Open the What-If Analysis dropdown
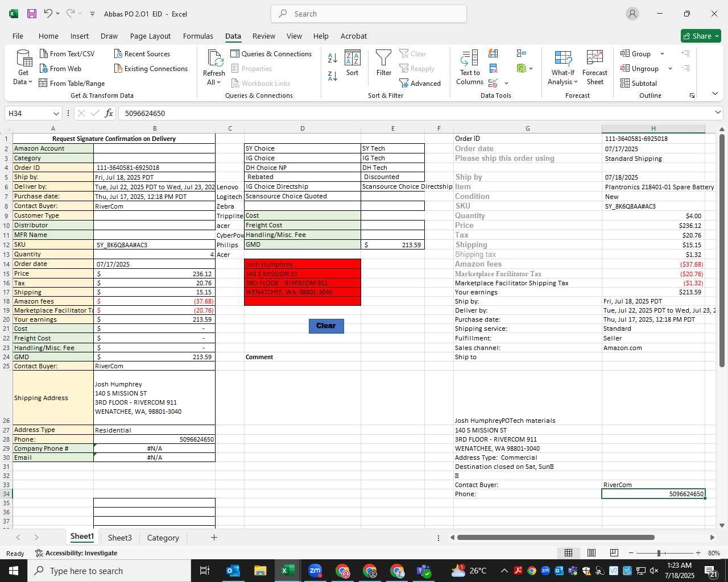This screenshot has width=728, height=582. point(562,68)
